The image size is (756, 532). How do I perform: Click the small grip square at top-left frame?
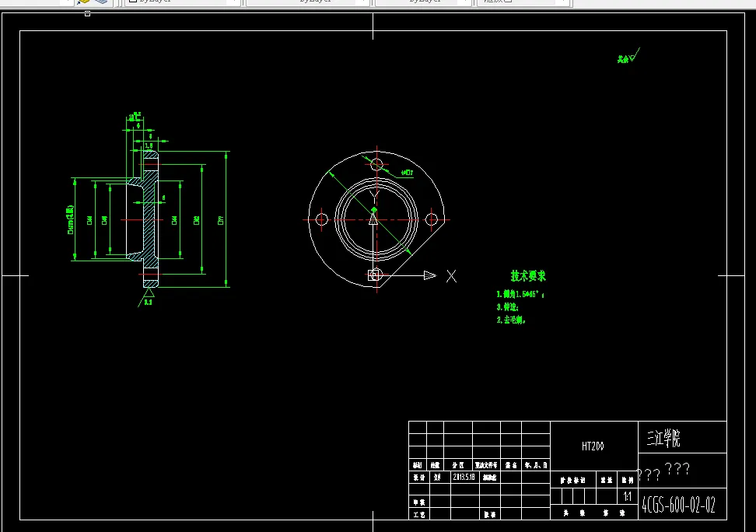pos(87,13)
